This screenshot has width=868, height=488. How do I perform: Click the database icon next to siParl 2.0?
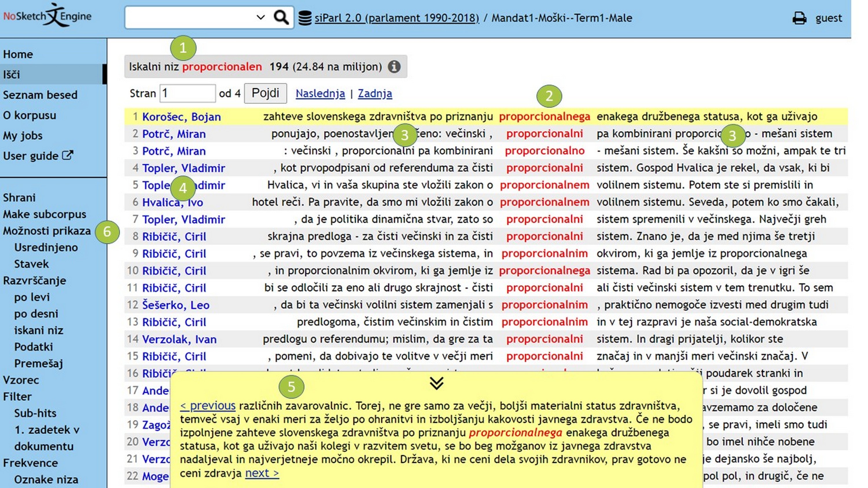point(305,18)
